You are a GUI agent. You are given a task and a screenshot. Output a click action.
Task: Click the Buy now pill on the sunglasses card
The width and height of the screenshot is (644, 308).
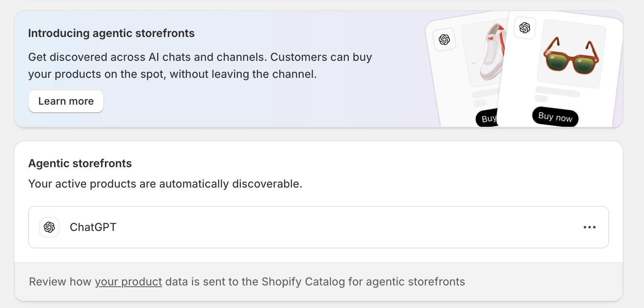click(555, 117)
